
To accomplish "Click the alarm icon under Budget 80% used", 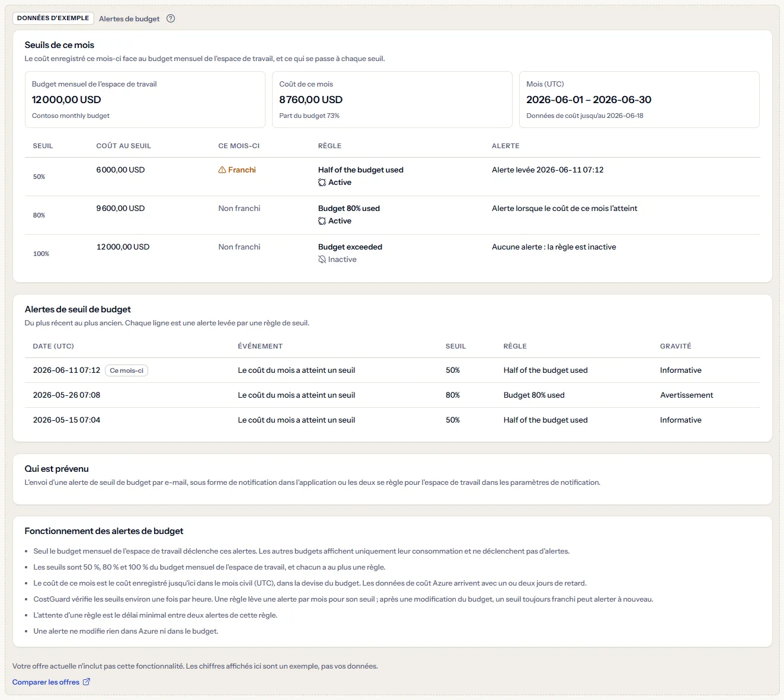I will [x=322, y=221].
